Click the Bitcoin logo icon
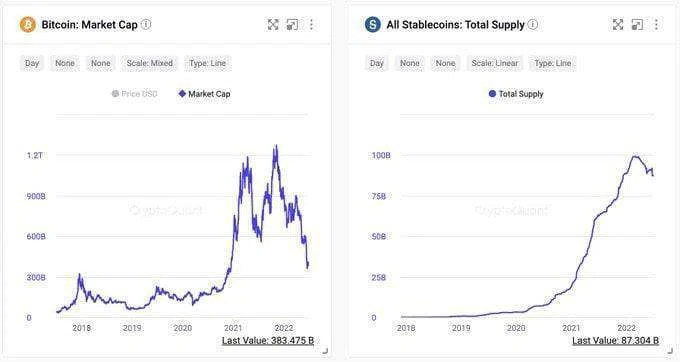Viewport: 680px width, 362px height. pyautogui.click(x=28, y=25)
